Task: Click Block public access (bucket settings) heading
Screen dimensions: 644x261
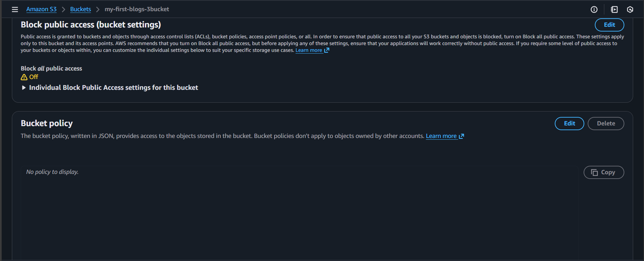Action: 91,25
